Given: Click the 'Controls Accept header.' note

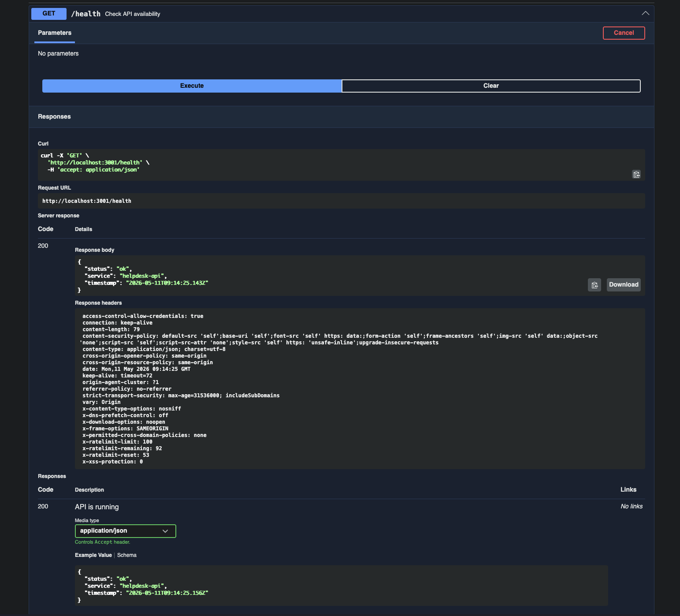Looking at the screenshot, I should (103, 542).
